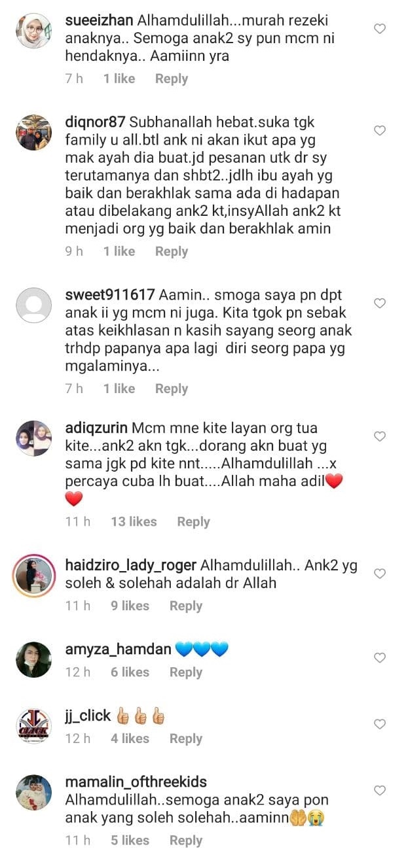Like jj_click's thumbs-up comment

380,724
